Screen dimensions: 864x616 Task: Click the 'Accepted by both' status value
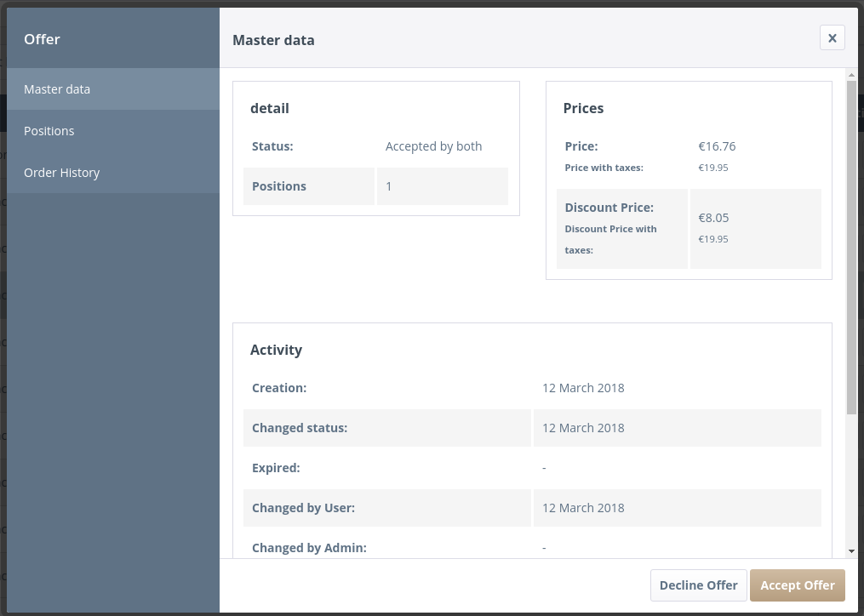[x=433, y=146]
